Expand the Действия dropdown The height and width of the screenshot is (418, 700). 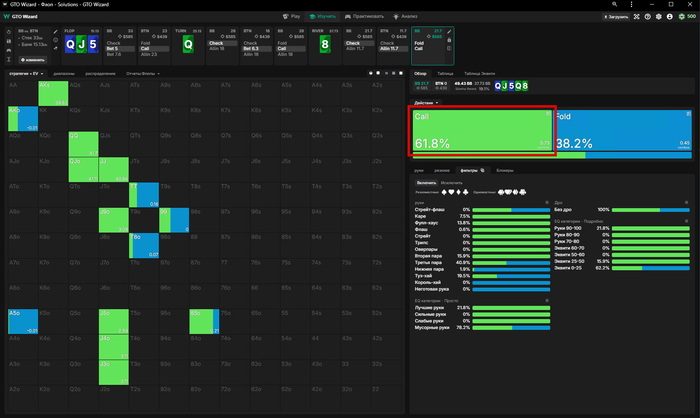[427, 102]
